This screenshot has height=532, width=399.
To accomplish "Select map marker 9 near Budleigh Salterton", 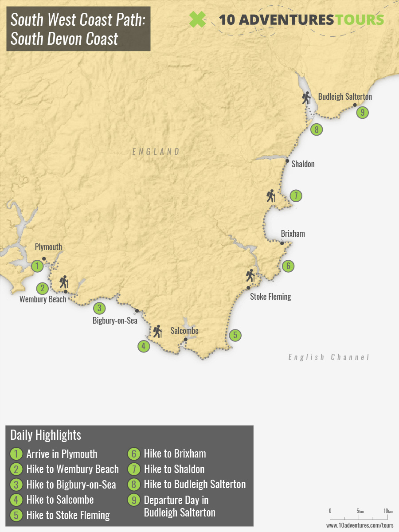I will (363, 112).
